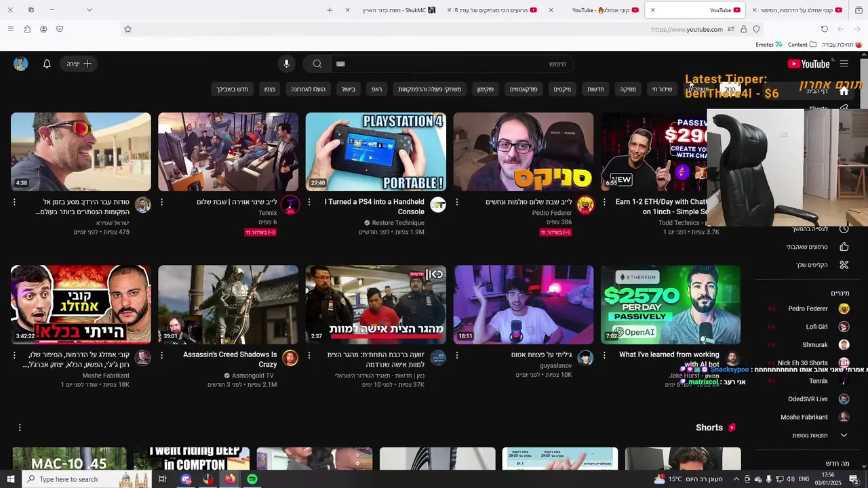Open the Emotes bookmark
868x488 pixels.
point(769,45)
